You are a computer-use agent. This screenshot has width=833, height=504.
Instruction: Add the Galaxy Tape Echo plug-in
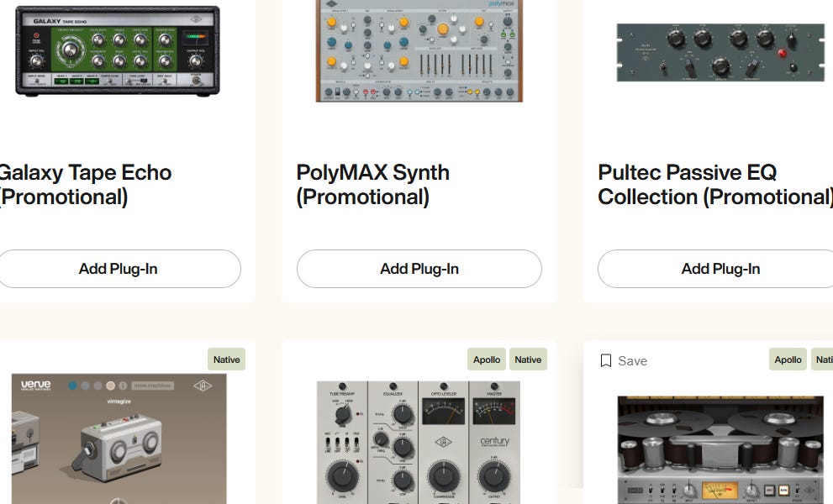click(x=118, y=269)
